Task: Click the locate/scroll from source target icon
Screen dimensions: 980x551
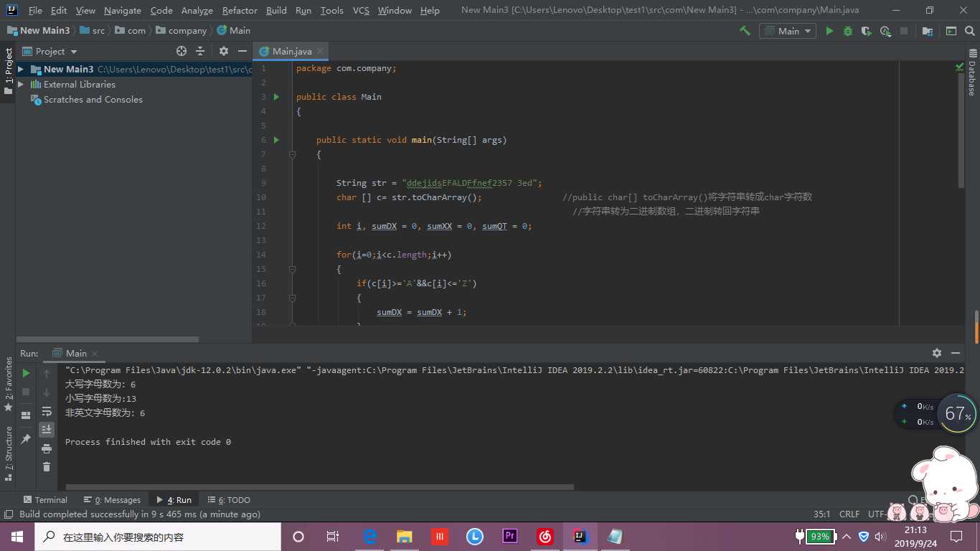Action: 182,52
